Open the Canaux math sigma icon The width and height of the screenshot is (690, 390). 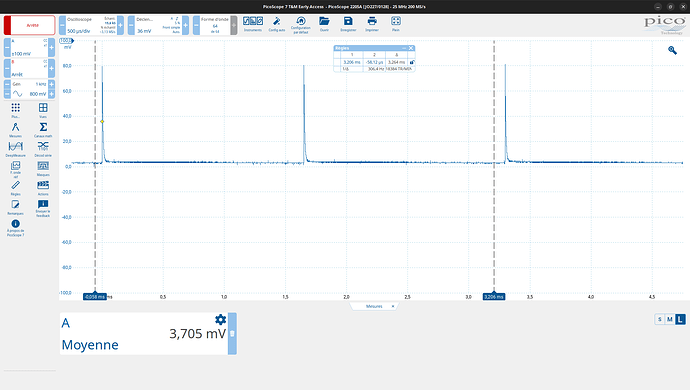pos(43,129)
